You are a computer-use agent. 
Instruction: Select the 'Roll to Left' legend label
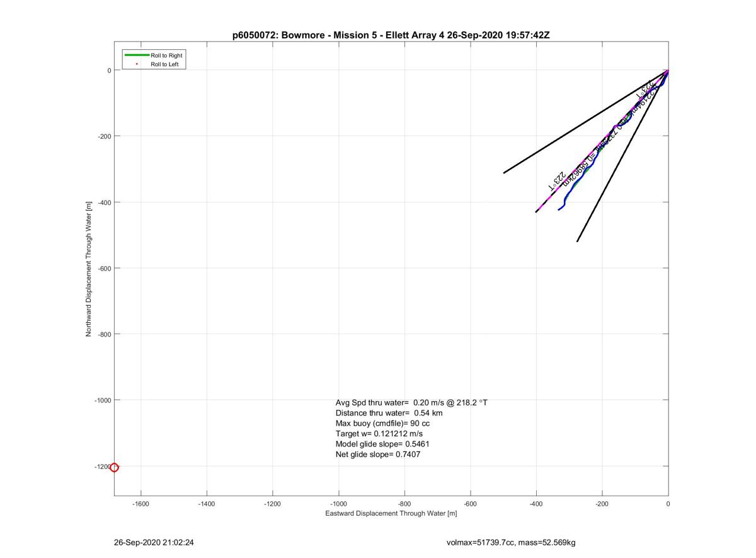click(x=164, y=64)
